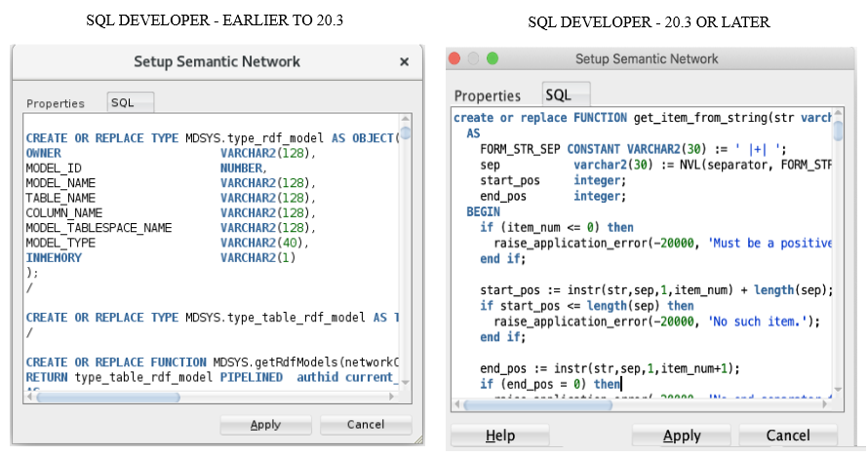Click Apply button in left dialog

[x=265, y=425]
